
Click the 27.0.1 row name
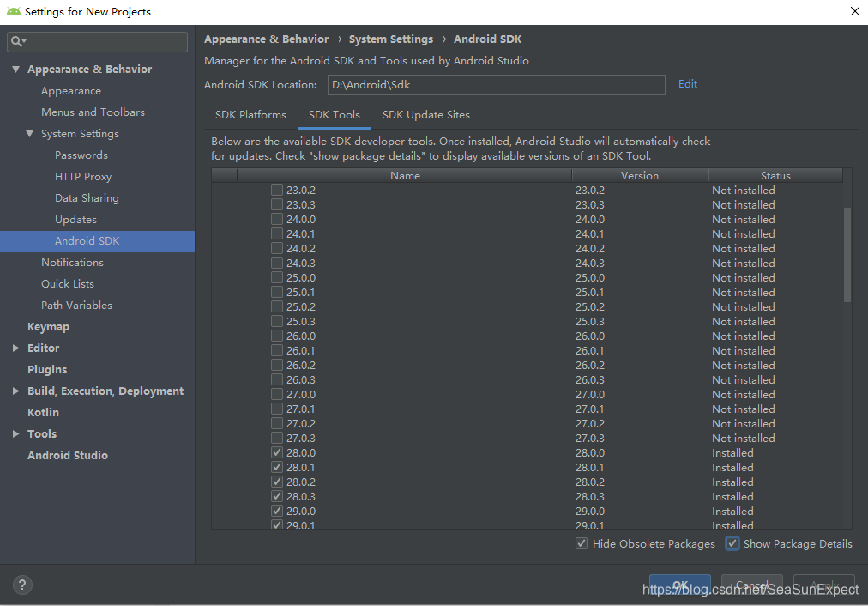(301, 409)
